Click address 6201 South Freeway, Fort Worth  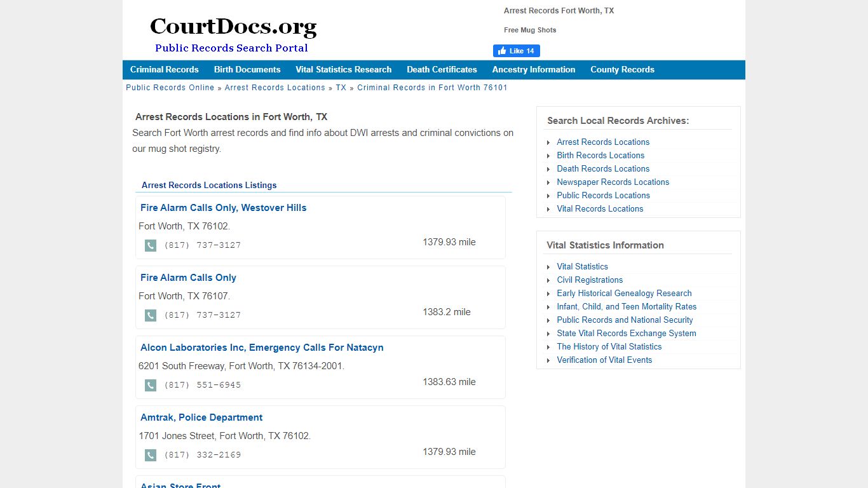click(x=241, y=366)
